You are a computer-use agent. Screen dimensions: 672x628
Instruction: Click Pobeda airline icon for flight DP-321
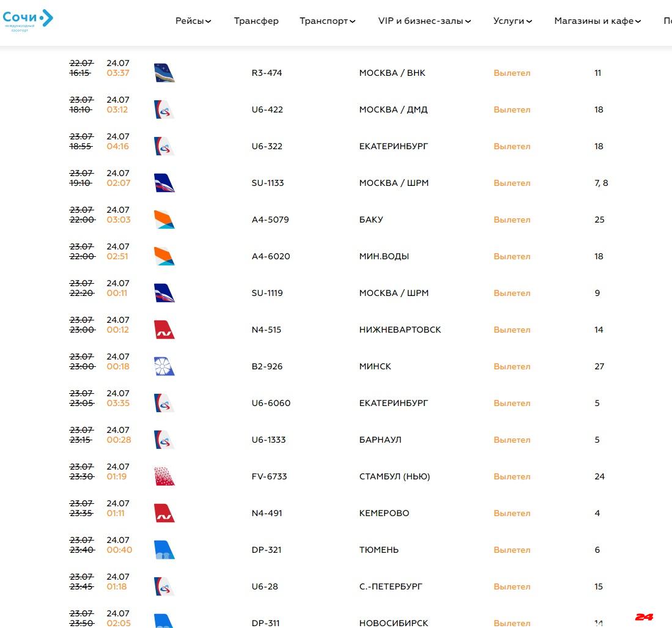[x=164, y=550]
